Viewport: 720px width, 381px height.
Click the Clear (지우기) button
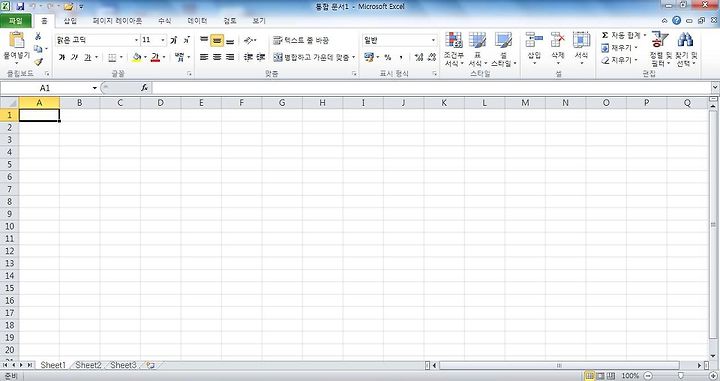[619, 60]
